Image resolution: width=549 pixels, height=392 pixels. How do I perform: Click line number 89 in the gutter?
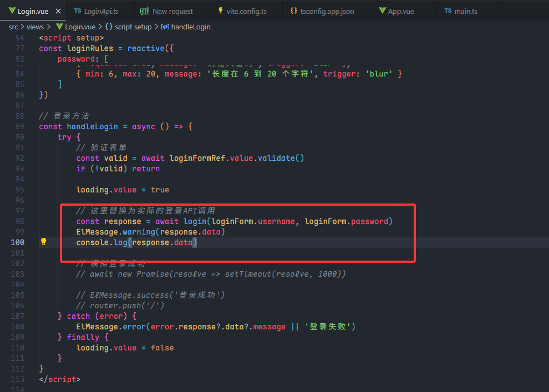coord(19,126)
